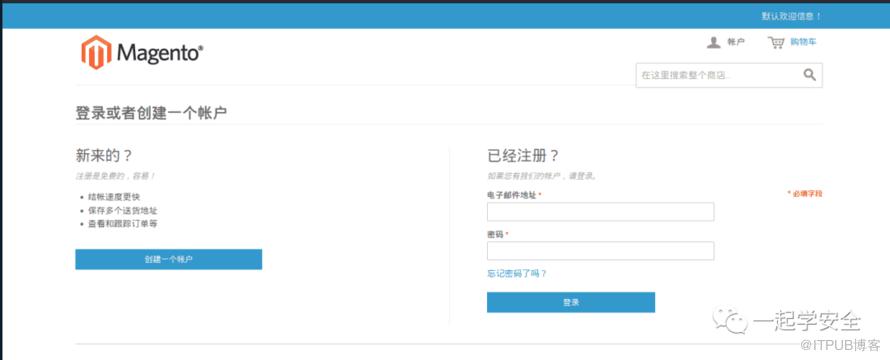Click the 登录 button
The width and height of the screenshot is (890, 360).
[x=571, y=302]
